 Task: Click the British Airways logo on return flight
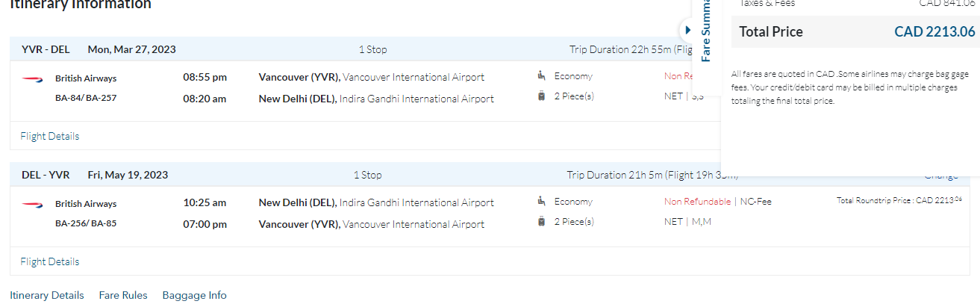click(x=32, y=203)
